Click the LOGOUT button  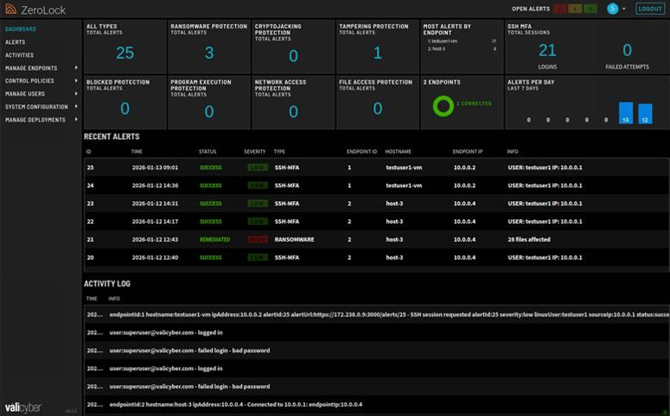[x=649, y=9]
